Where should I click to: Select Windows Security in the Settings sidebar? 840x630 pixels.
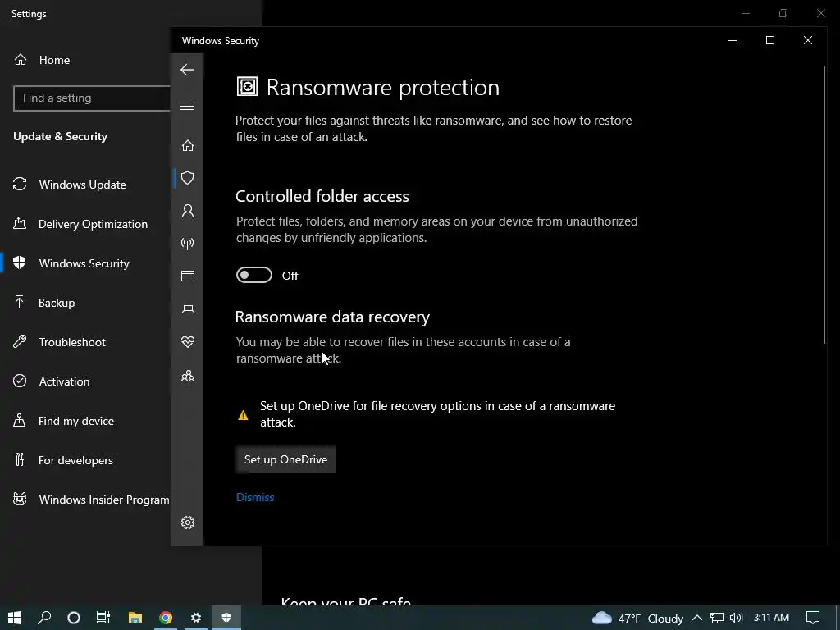(x=85, y=263)
